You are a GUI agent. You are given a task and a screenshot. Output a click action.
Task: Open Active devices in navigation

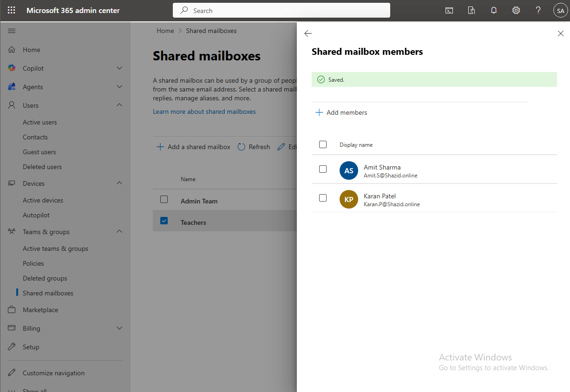pos(43,200)
